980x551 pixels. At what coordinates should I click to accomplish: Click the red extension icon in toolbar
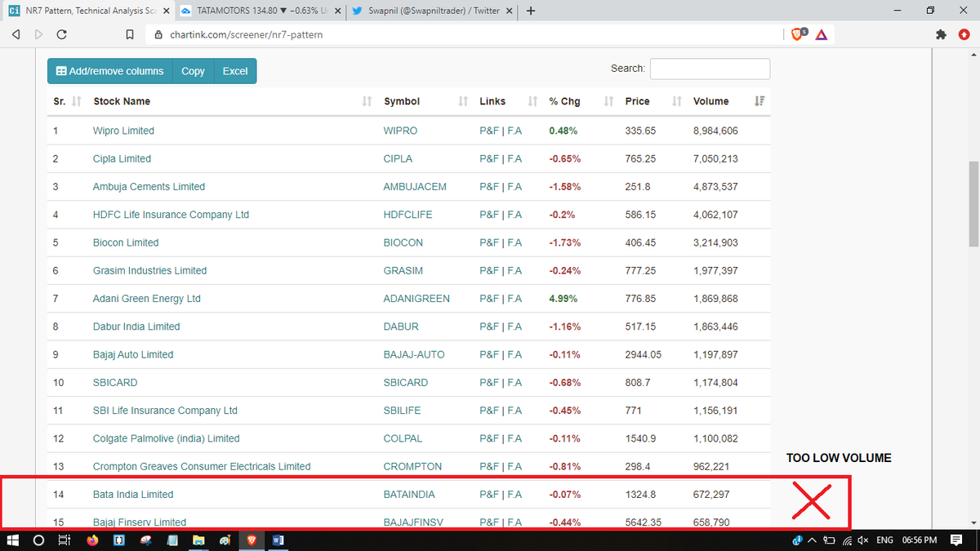click(x=964, y=34)
